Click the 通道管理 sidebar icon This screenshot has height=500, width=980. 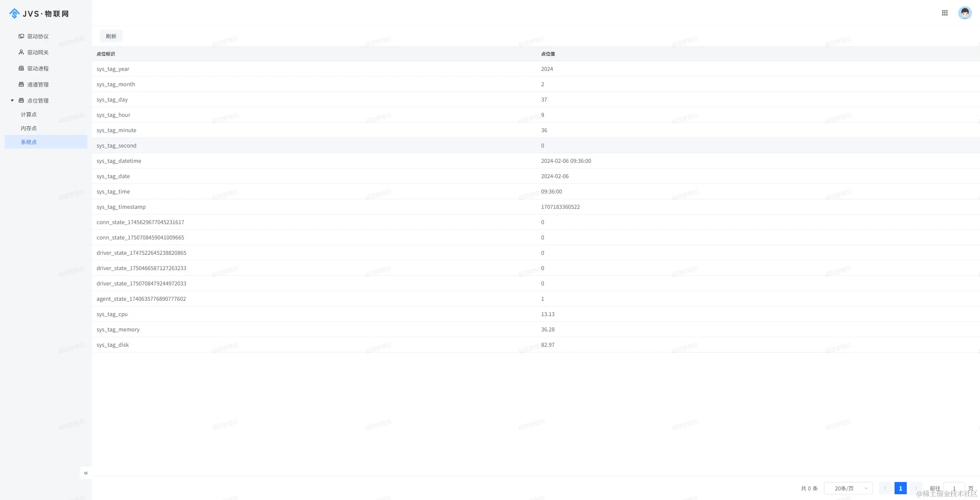click(x=21, y=85)
